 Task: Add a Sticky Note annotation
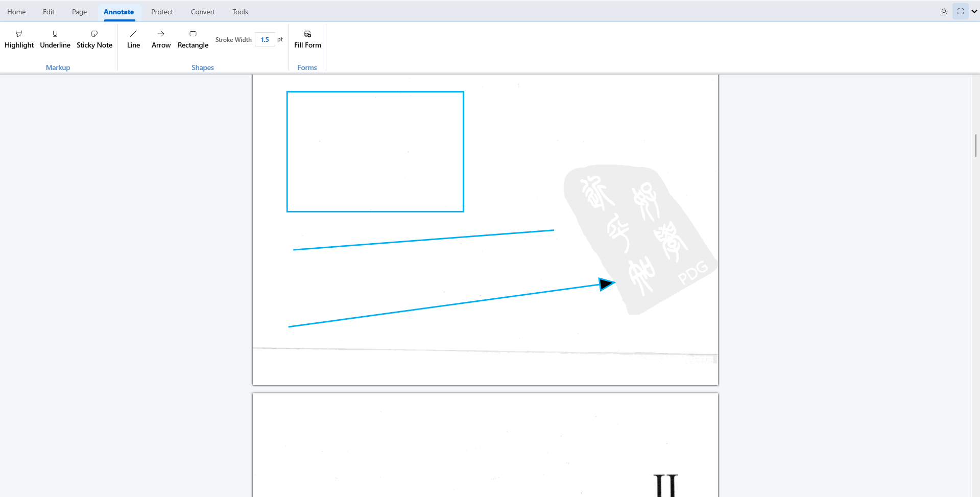tap(94, 40)
